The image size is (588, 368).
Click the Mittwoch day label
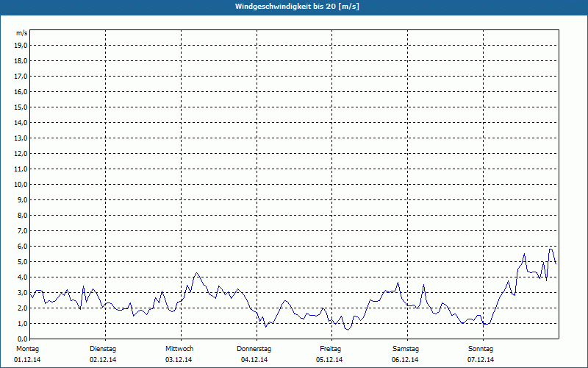pyautogui.click(x=179, y=348)
